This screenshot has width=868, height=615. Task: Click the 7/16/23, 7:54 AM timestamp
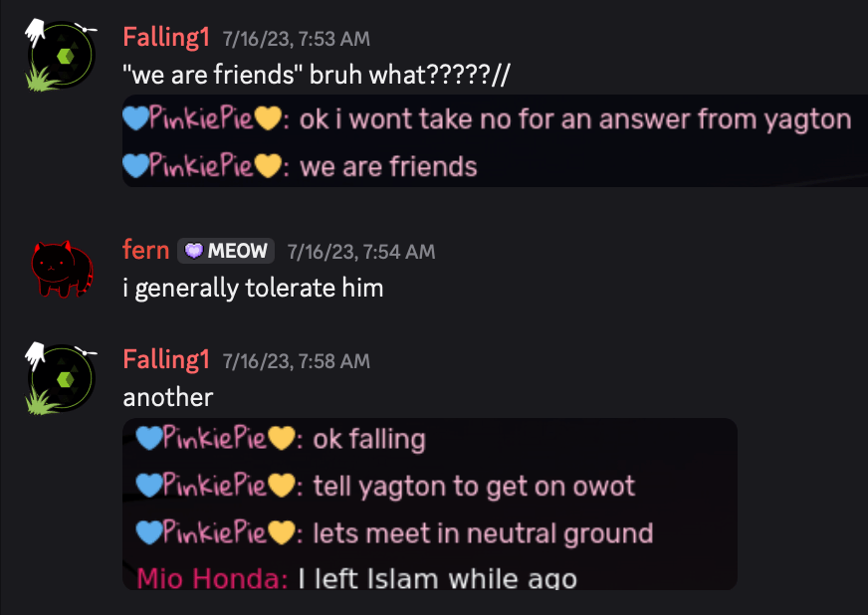coord(361,252)
